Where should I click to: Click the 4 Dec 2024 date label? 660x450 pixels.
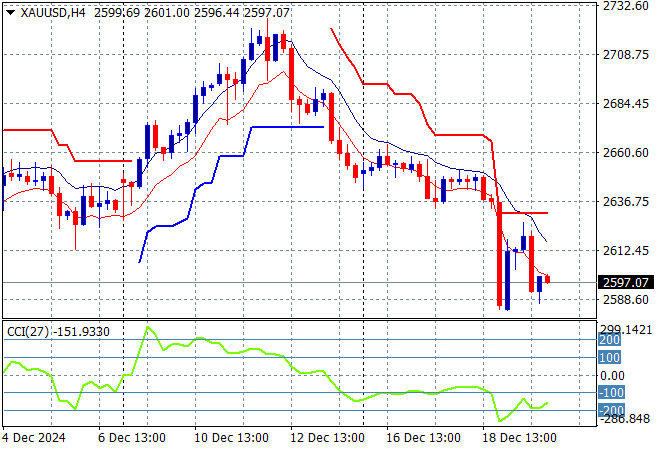pyautogui.click(x=34, y=438)
